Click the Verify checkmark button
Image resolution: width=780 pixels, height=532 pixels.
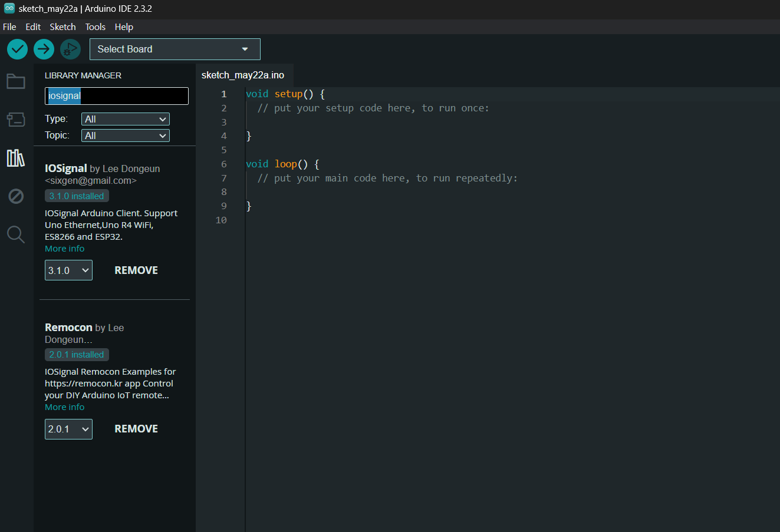18,49
